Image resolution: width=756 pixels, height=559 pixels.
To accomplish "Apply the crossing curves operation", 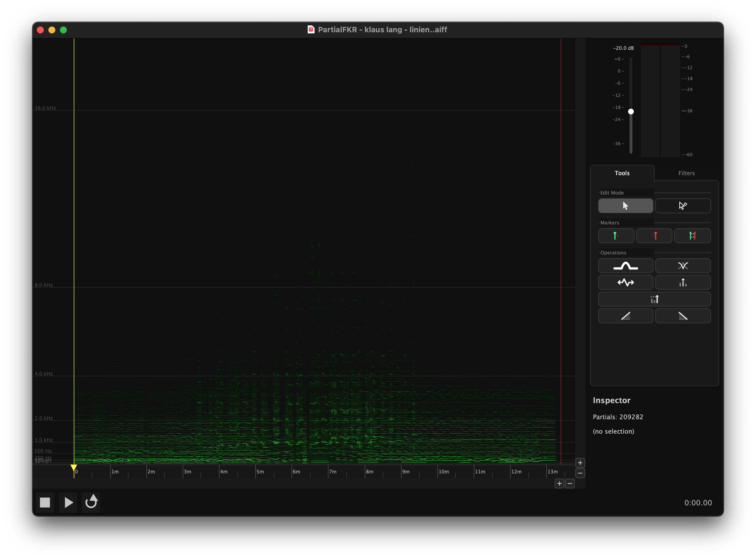I will [683, 266].
